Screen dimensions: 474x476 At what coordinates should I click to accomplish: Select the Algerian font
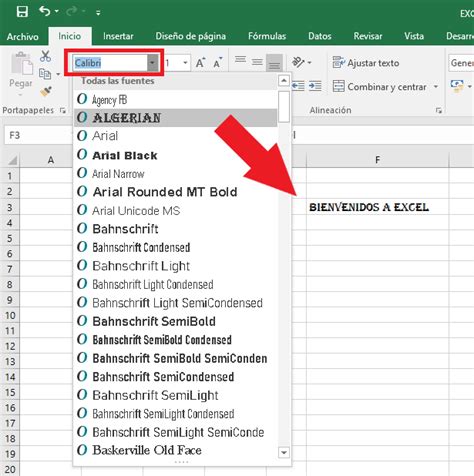(175, 117)
